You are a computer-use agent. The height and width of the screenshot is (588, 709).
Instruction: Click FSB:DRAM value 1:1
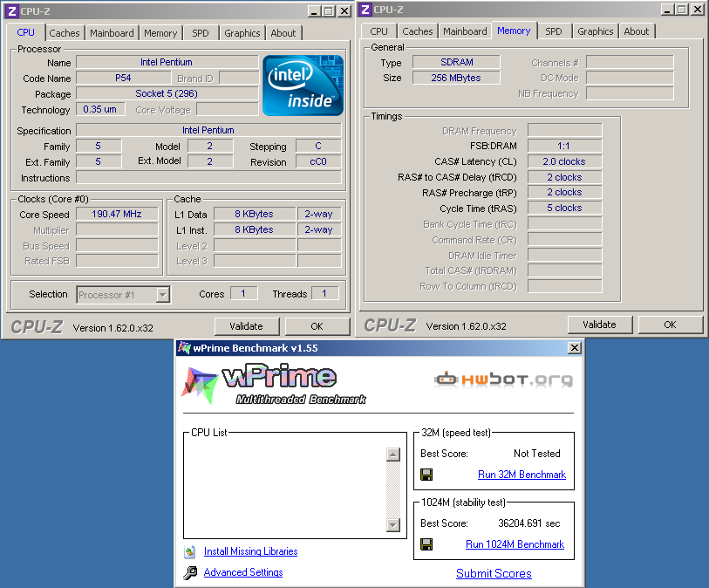[x=565, y=146]
